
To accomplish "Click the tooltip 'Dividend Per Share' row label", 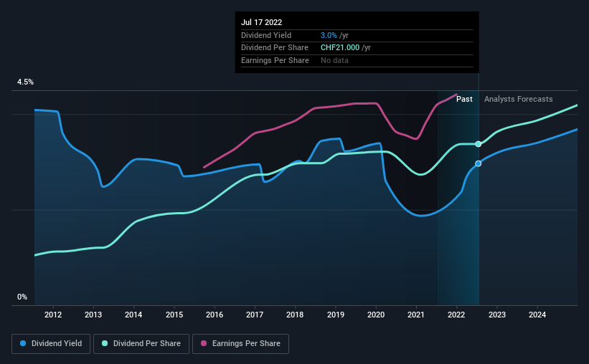I will 275,48.
